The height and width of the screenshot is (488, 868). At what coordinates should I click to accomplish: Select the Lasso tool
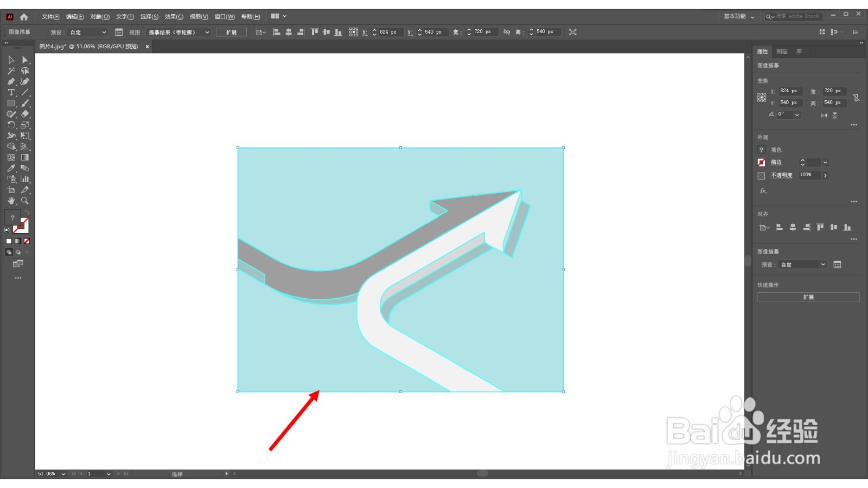(x=25, y=71)
